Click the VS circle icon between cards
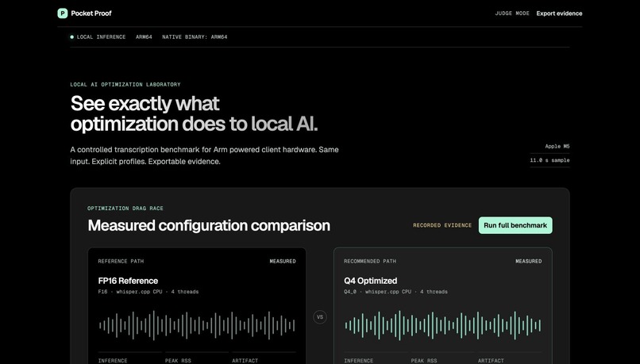This screenshot has width=640, height=364. point(319,316)
